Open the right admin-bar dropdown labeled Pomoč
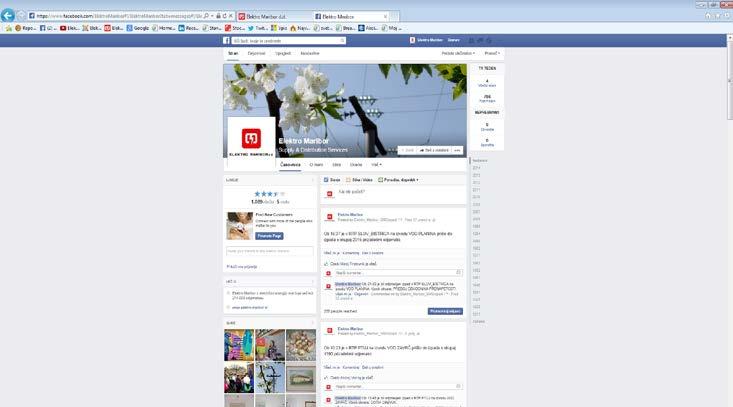The image size is (733, 407). [492, 53]
